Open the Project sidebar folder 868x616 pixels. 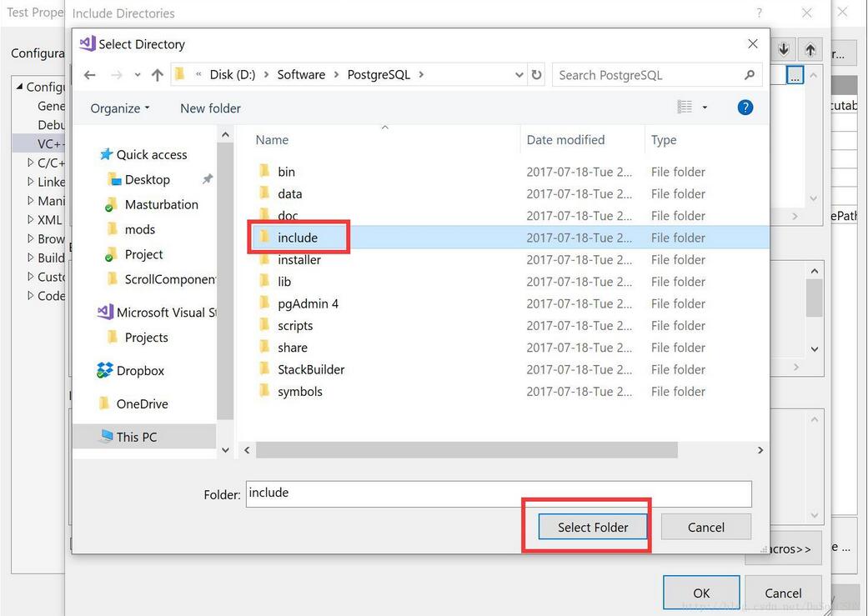click(143, 254)
